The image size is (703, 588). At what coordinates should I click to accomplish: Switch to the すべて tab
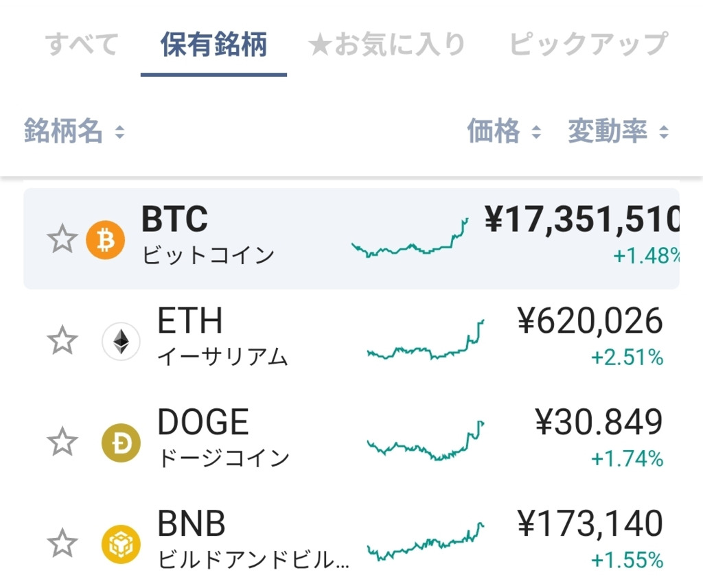coord(81,45)
